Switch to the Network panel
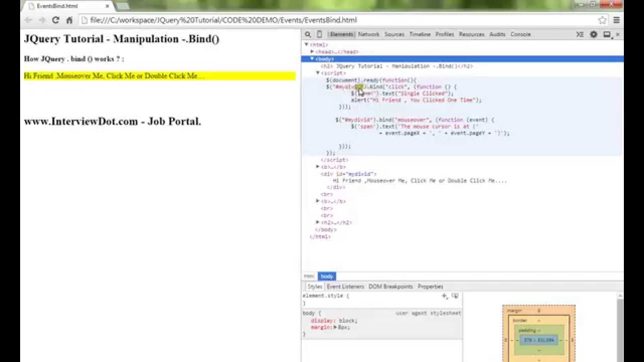 [x=369, y=34]
